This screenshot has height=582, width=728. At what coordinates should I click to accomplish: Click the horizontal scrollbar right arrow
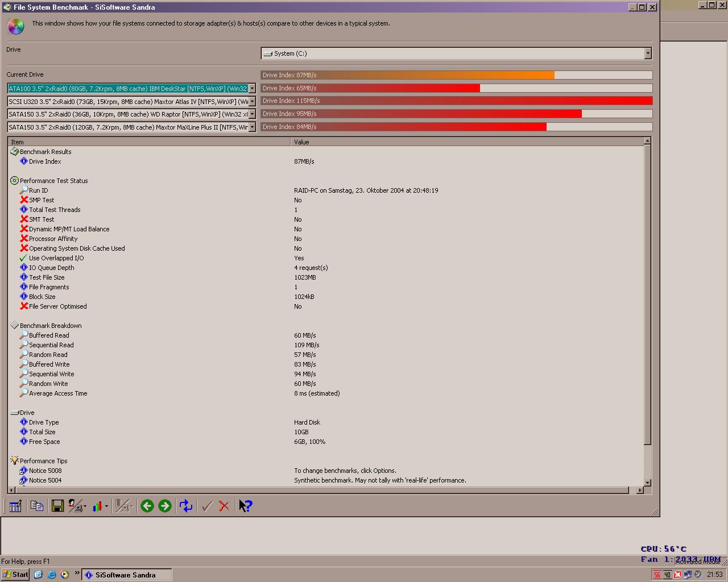[x=640, y=490]
